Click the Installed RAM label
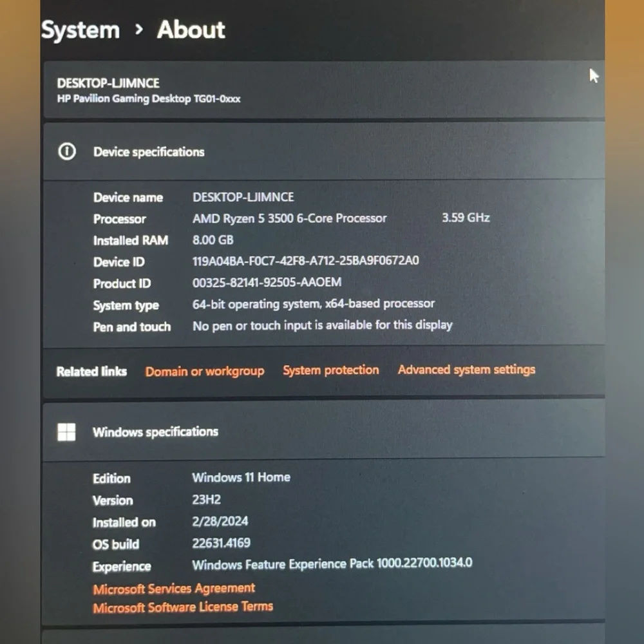Screen dimensions: 644x644 131,240
